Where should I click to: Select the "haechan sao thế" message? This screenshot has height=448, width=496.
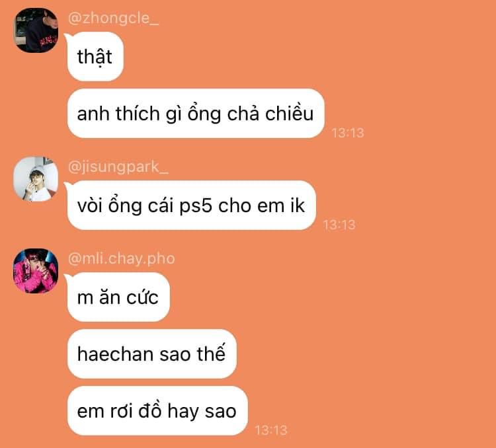point(152,354)
